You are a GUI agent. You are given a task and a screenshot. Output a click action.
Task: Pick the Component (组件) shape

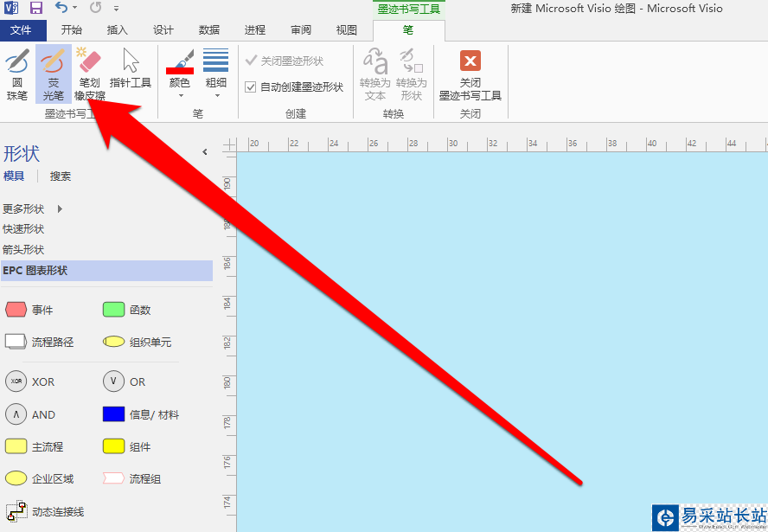[x=127, y=446]
